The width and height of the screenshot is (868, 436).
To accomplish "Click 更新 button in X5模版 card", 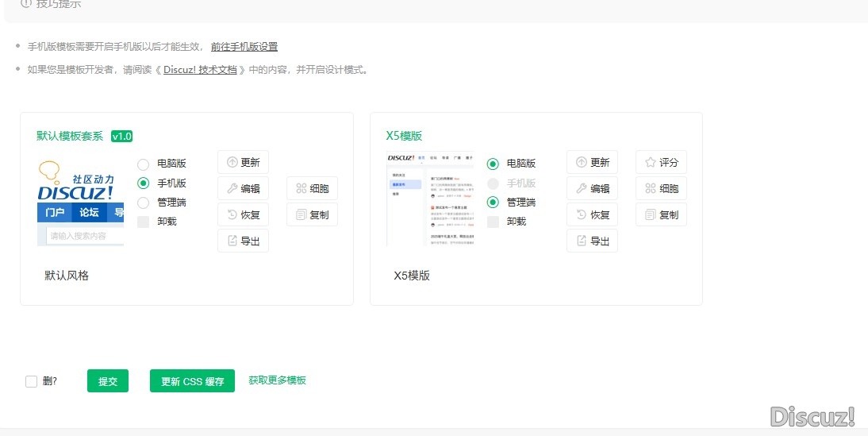I will (x=593, y=162).
